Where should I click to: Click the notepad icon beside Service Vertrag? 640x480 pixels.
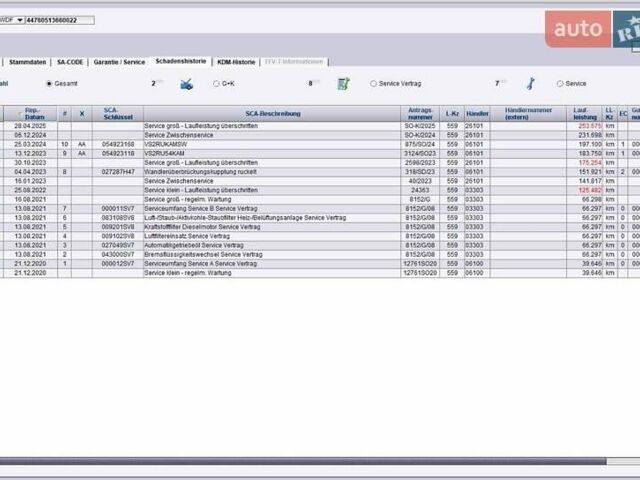pos(343,84)
